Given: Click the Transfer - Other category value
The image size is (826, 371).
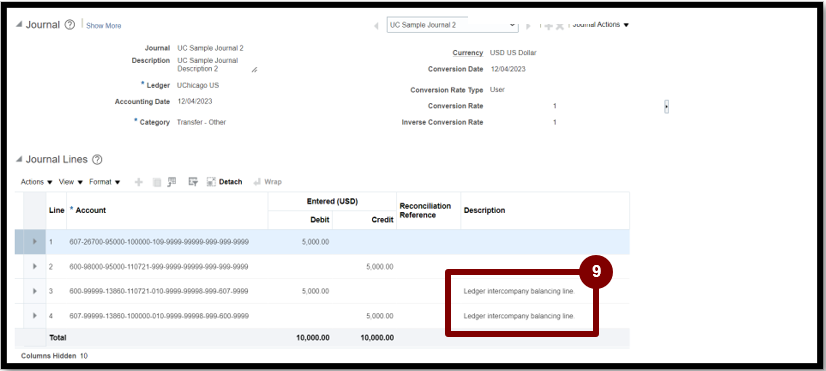Looking at the screenshot, I should click(201, 122).
